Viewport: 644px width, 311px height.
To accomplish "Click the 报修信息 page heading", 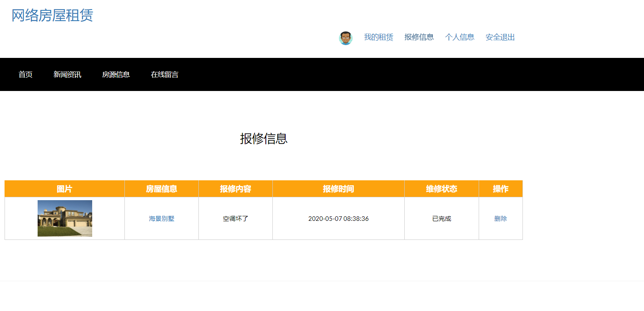I will 264,139.
